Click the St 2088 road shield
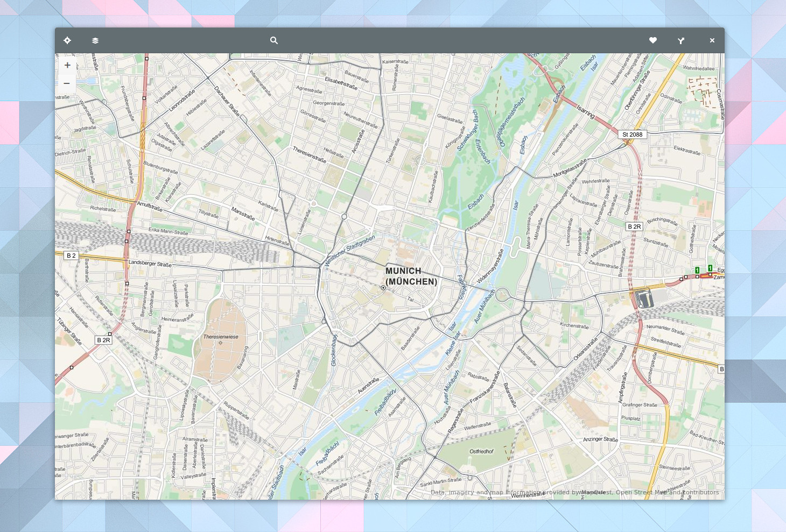This screenshot has height=532, width=786. (x=632, y=134)
